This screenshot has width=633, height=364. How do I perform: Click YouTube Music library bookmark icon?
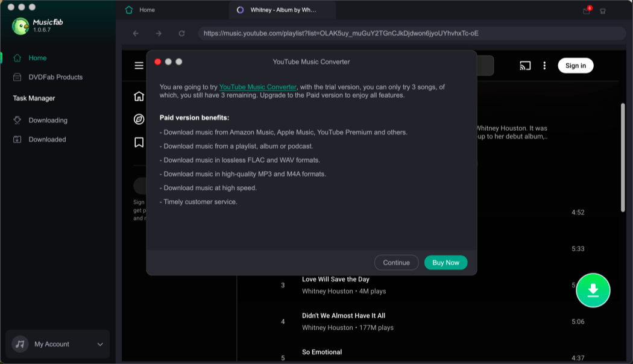click(x=139, y=142)
